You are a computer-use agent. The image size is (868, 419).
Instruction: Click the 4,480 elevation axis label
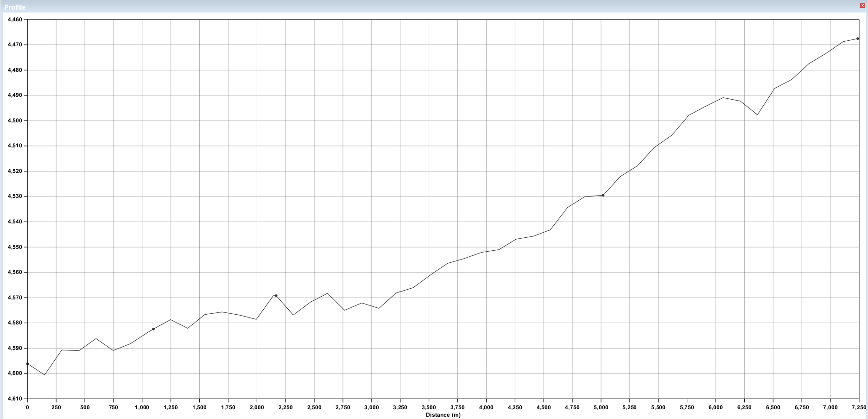pyautogui.click(x=15, y=70)
